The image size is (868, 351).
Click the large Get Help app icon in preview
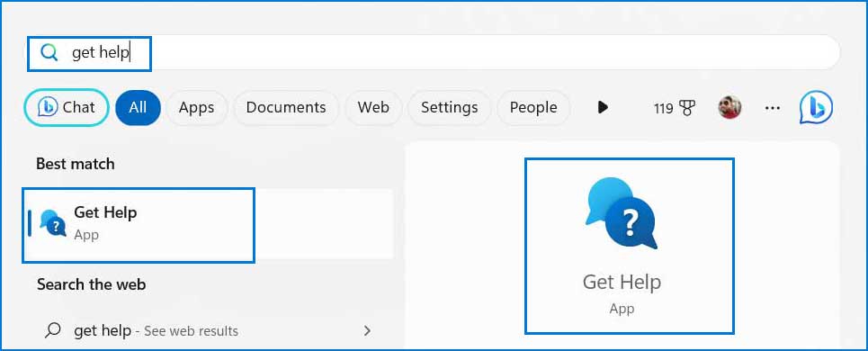622,213
